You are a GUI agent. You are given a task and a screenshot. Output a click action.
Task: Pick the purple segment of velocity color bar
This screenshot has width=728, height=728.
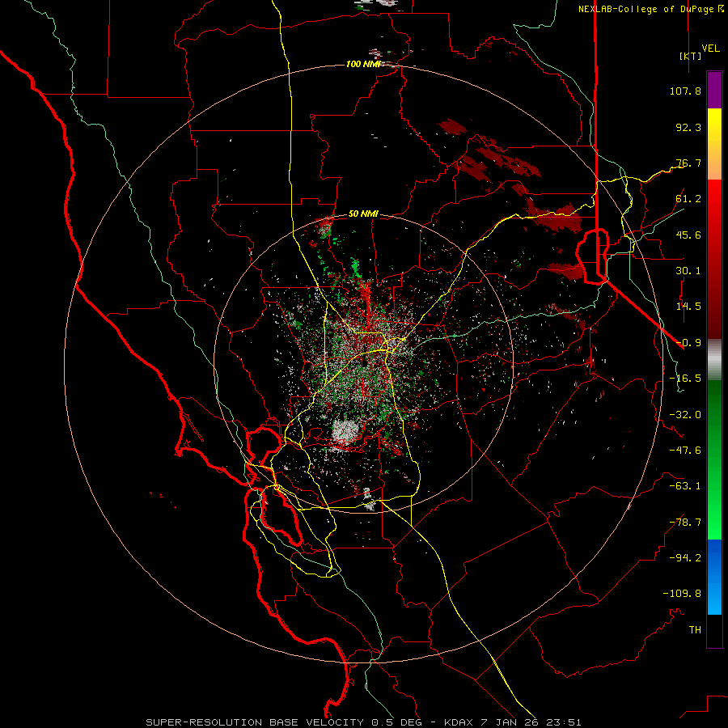click(x=714, y=90)
